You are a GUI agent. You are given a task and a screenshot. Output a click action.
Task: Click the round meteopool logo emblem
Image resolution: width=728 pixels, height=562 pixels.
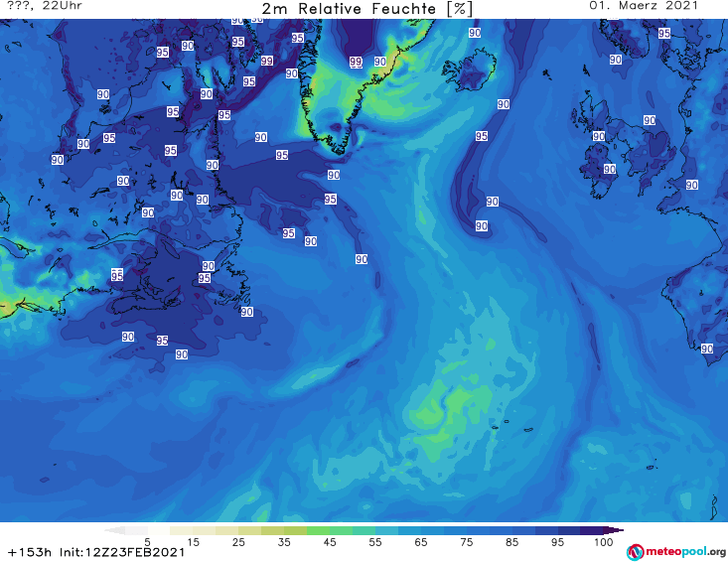(x=635, y=552)
